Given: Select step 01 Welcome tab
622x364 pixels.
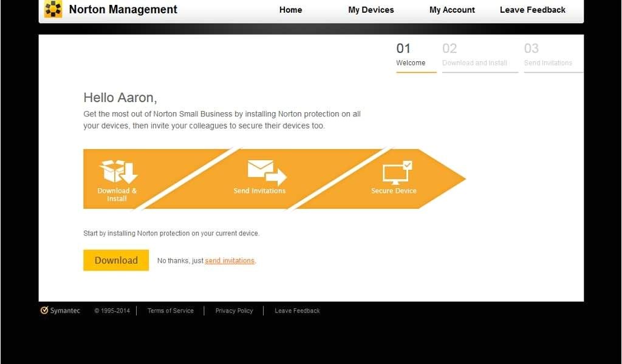Looking at the screenshot, I should [x=416, y=57].
